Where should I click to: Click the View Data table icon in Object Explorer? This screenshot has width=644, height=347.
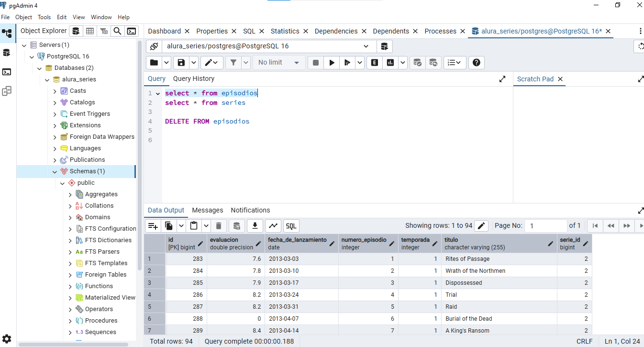pyautogui.click(x=89, y=31)
